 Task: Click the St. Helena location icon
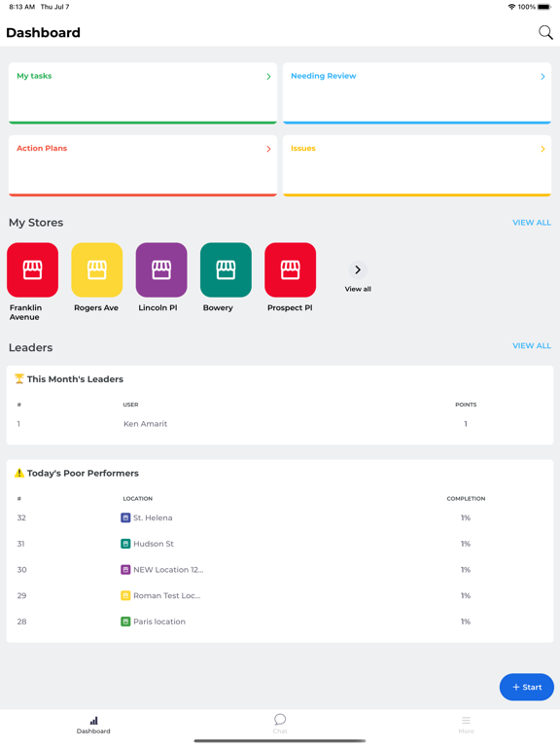pyautogui.click(x=125, y=517)
